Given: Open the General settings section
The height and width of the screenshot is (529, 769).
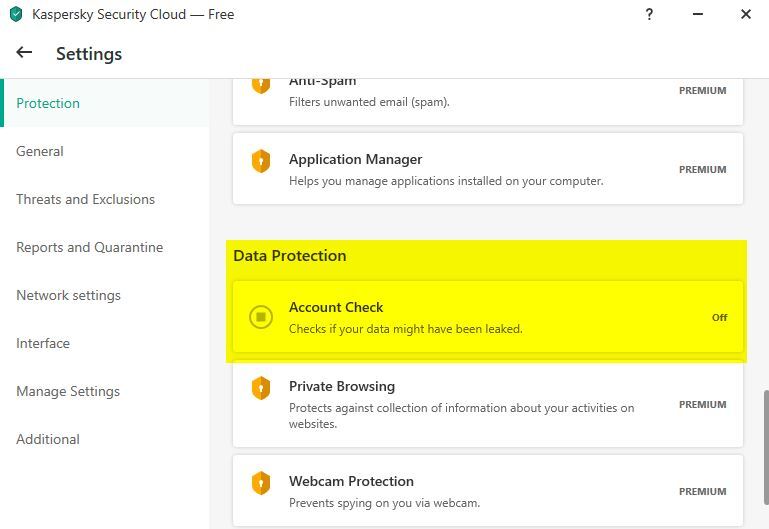Looking at the screenshot, I should 40,151.
